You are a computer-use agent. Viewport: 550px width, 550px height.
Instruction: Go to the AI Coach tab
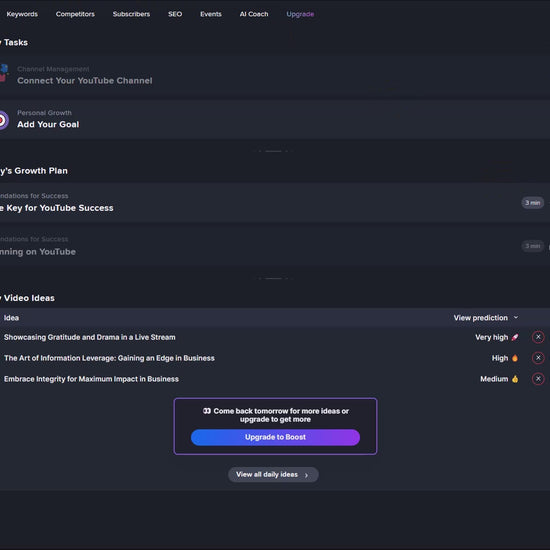(x=254, y=14)
